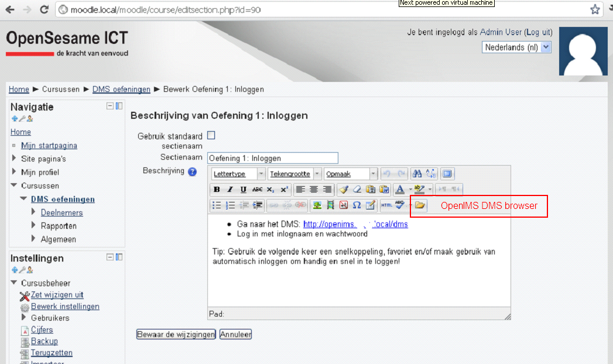Open the OpenIMS DMS browser folder icon
This screenshot has height=364, width=613.
pyautogui.click(x=420, y=205)
